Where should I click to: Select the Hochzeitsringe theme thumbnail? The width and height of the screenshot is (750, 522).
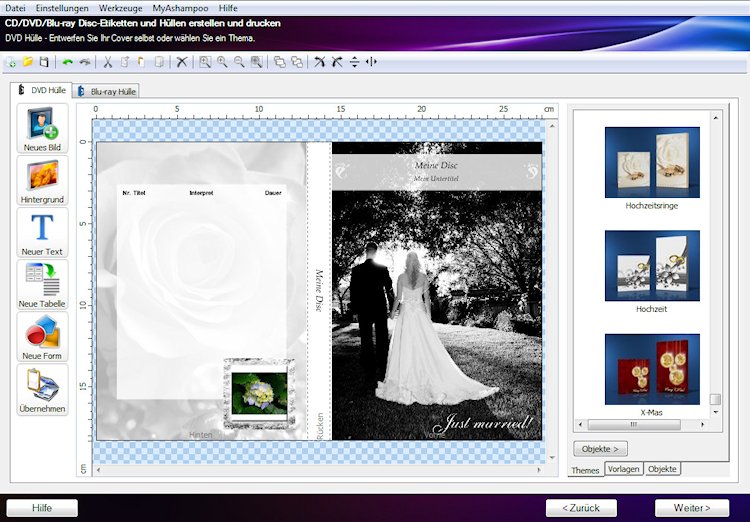652,160
